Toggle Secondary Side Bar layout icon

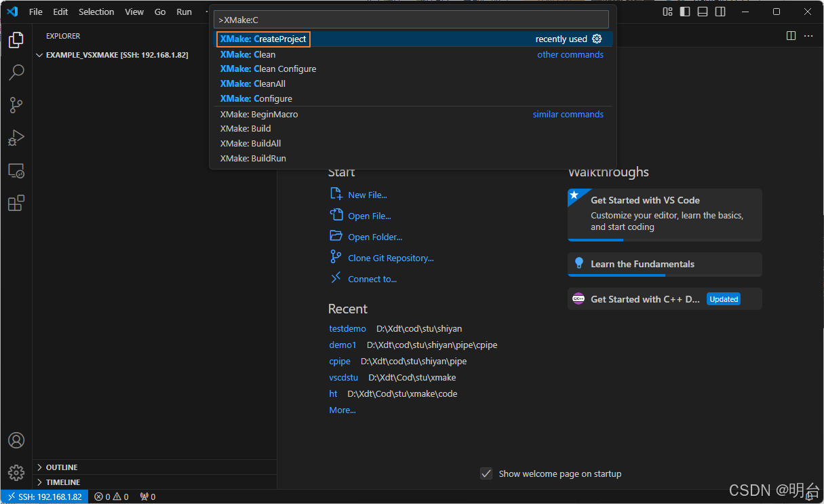(720, 12)
